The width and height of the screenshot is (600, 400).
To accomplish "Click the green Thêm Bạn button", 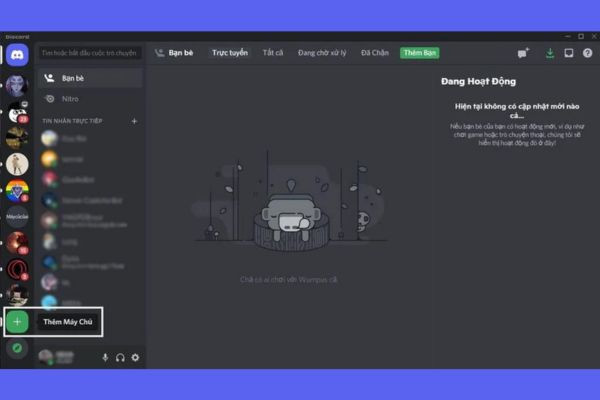I will pyautogui.click(x=420, y=53).
